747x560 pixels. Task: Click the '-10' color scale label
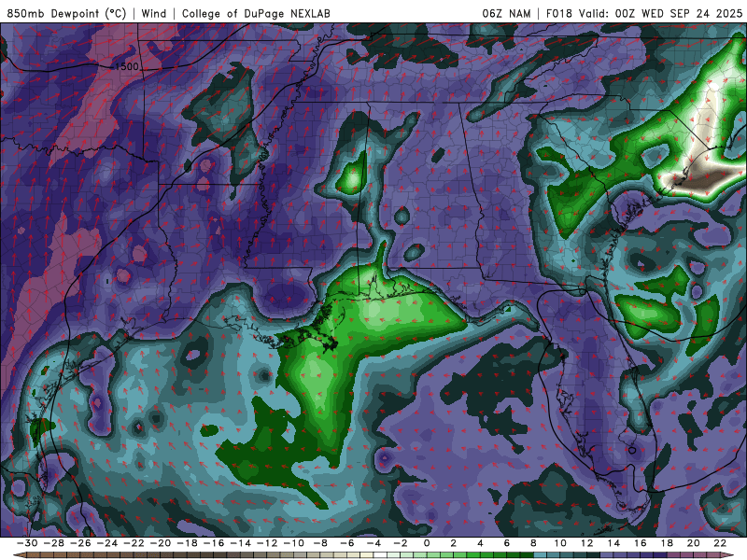click(294, 543)
